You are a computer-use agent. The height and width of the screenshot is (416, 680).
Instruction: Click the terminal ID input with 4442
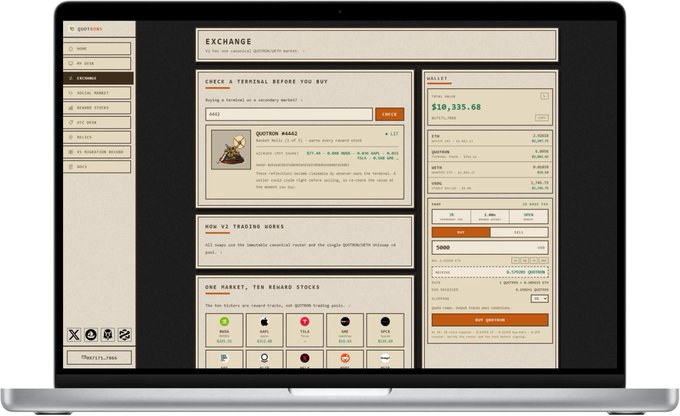(289, 114)
